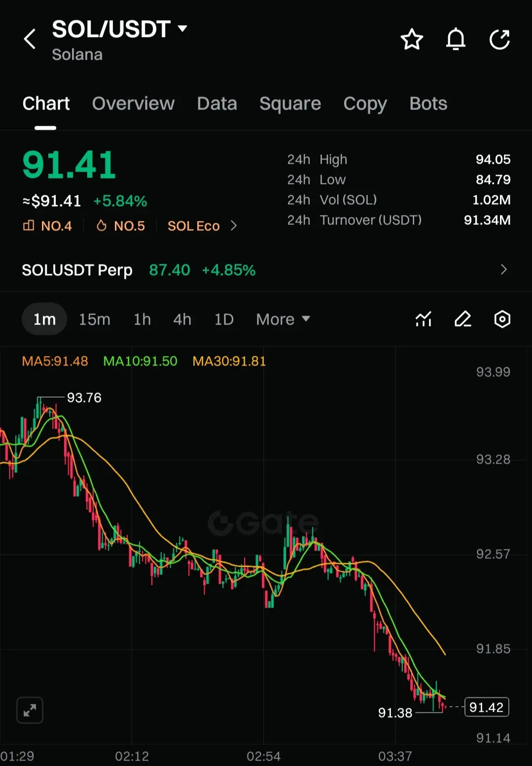Tap the 24h Low value 84.79
The image size is (532, 766).
[493, 180]
